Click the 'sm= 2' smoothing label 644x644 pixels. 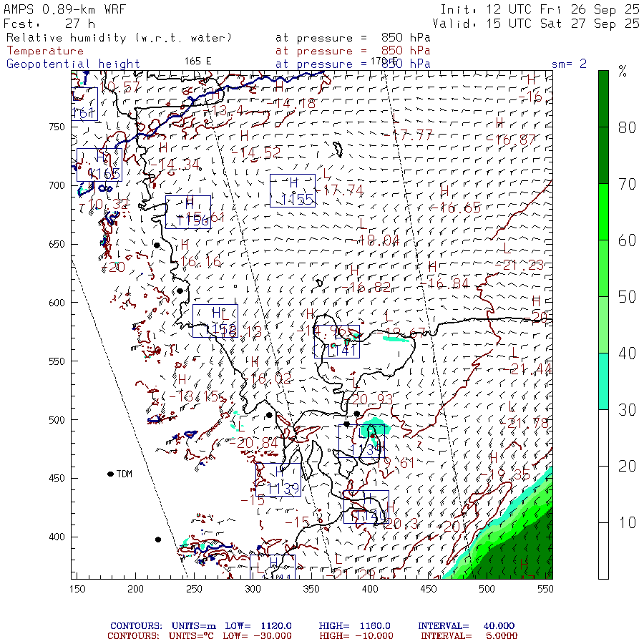569,64
